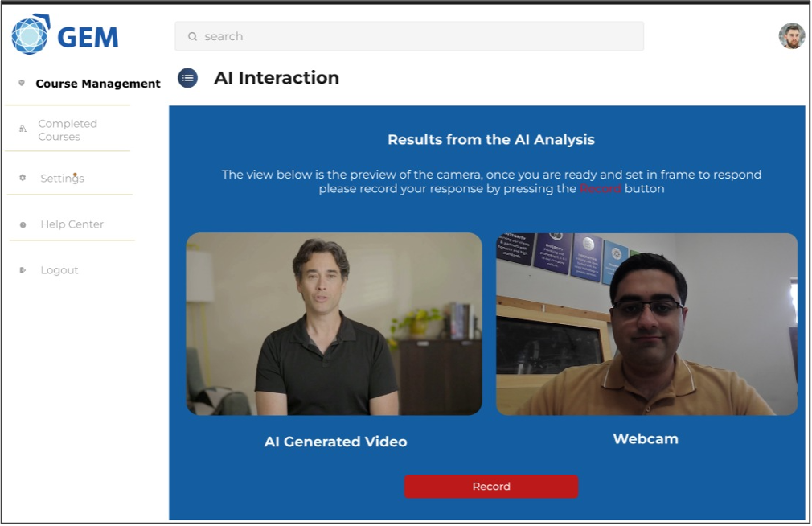Click the Webcam preview feed
Image resolution: width=812 pixels, height=526 pixels.
tap(646, 324)
